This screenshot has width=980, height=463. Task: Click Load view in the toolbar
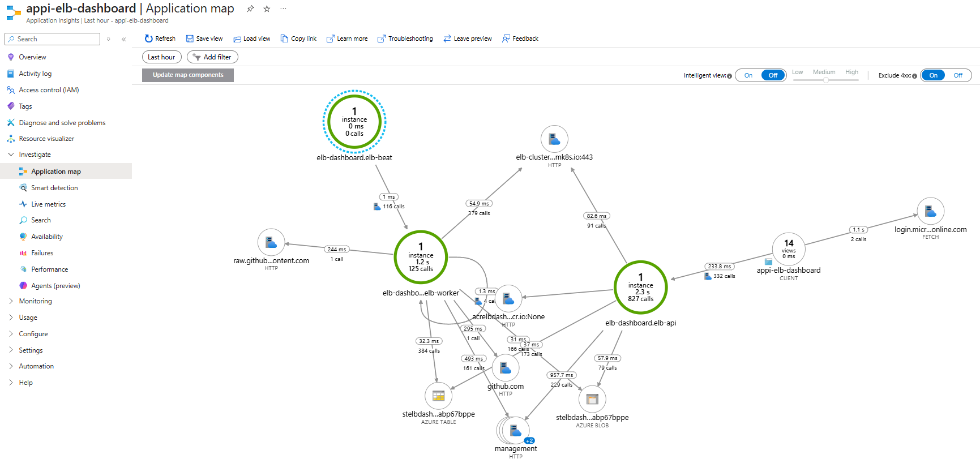coord(252,39)
